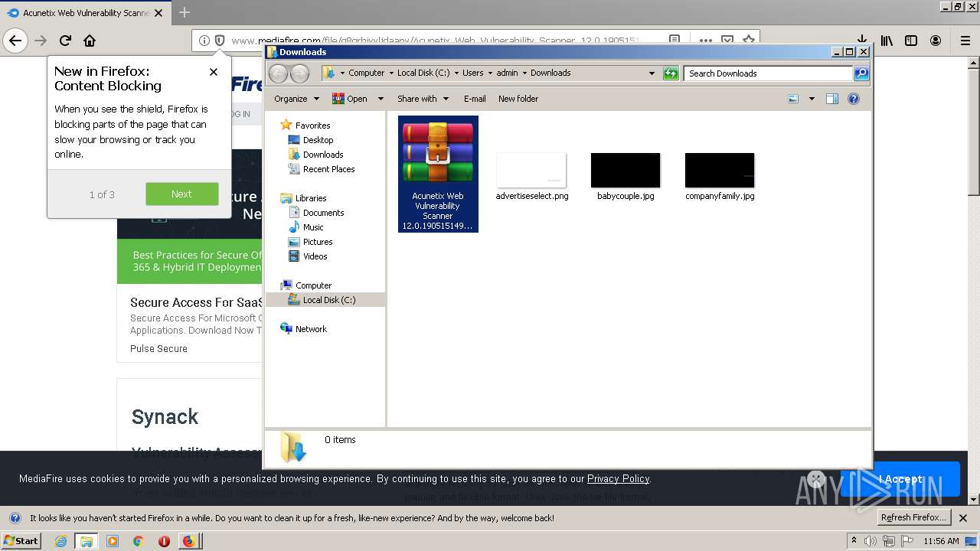Screen dimensions: 980x551
Task: Select Computer in address breadcrumb
Action: pyautogui.click(x=366, y=73)
